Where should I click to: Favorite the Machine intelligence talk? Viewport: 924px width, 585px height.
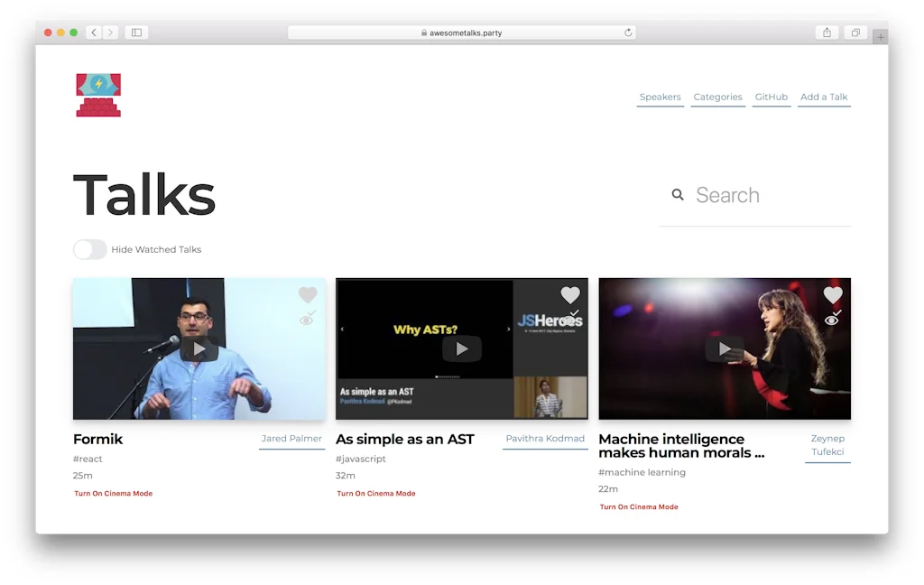(x=832, y=294)
